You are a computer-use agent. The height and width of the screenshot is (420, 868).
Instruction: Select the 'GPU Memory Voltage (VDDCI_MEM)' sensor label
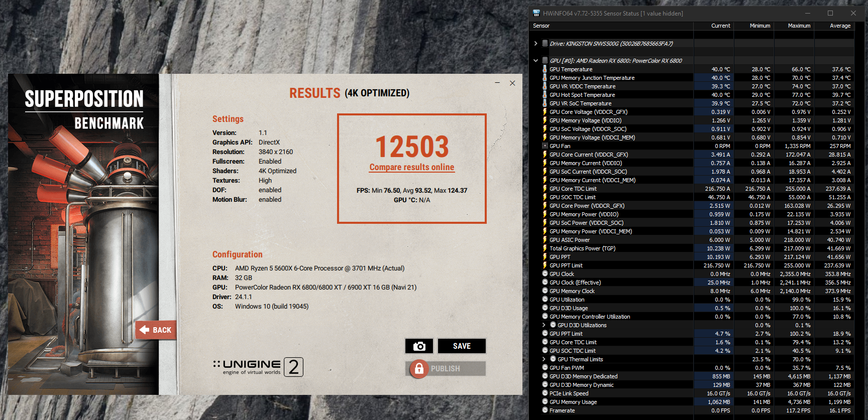pos(592,137)
